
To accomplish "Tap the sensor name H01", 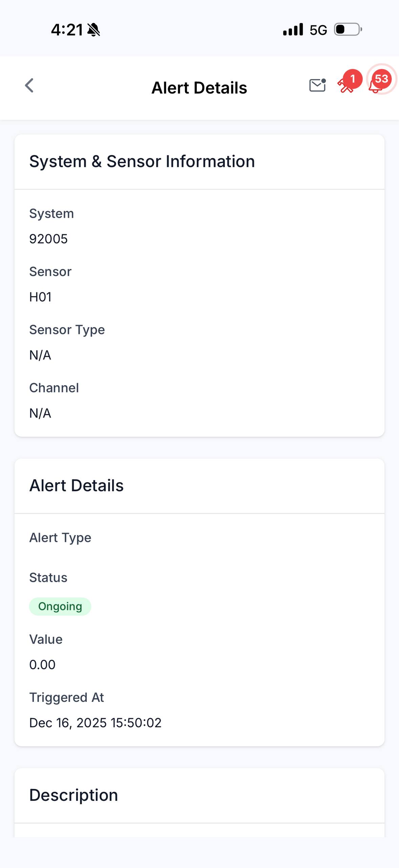I will click(x=40, y=297).
